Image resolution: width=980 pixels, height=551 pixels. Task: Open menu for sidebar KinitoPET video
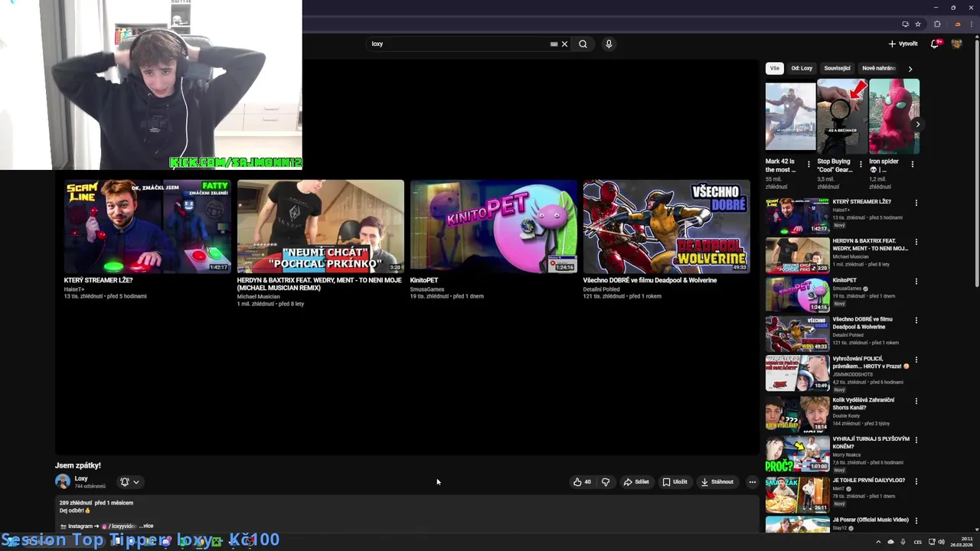tap(916, 281)
